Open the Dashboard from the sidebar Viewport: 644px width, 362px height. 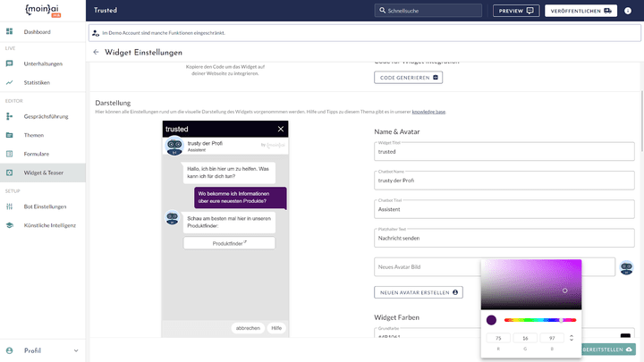(36, 32)
